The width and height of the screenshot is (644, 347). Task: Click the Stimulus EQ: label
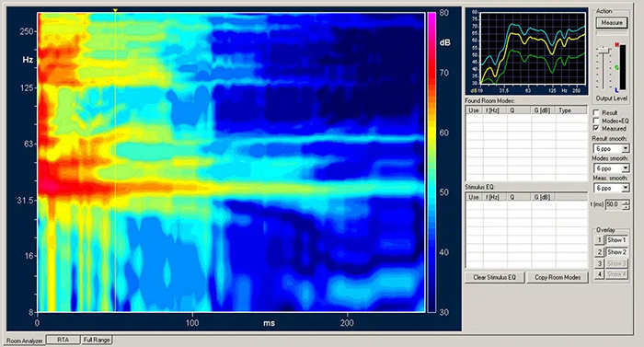[479, 187]
